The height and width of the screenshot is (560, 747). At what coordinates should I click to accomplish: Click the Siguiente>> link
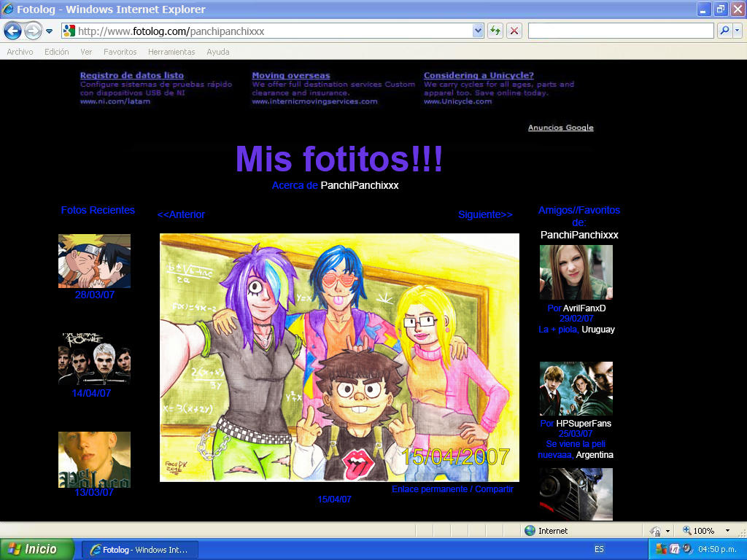click(x=485, y=214)
